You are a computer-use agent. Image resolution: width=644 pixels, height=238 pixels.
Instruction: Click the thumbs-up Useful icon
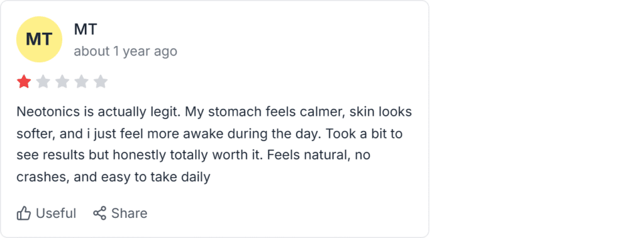click(24, 213)
